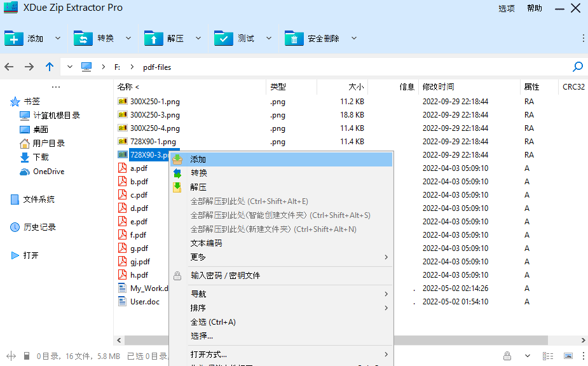Click the up-to-parent-folder arrow
This screenshot has width=588, height=366.
click(x=50, y=66)
